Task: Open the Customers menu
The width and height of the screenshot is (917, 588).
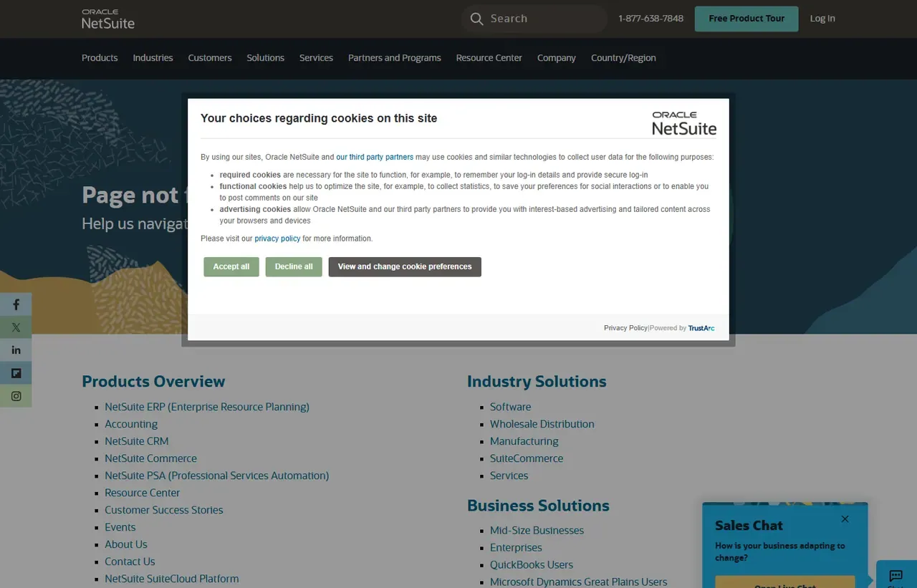Action: pyautogui.click(x=210, y=58)
